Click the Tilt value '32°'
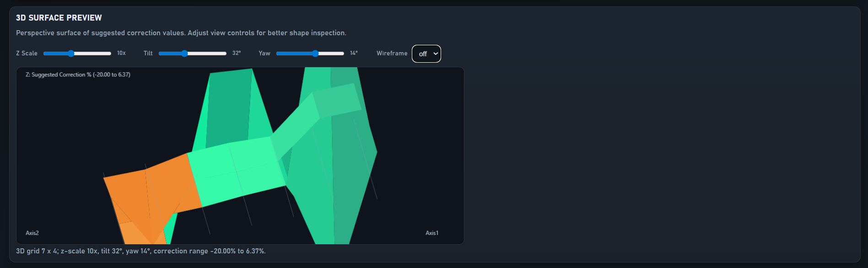The width and height of the screenshot is (868, 268). click(x=237, y=53)
